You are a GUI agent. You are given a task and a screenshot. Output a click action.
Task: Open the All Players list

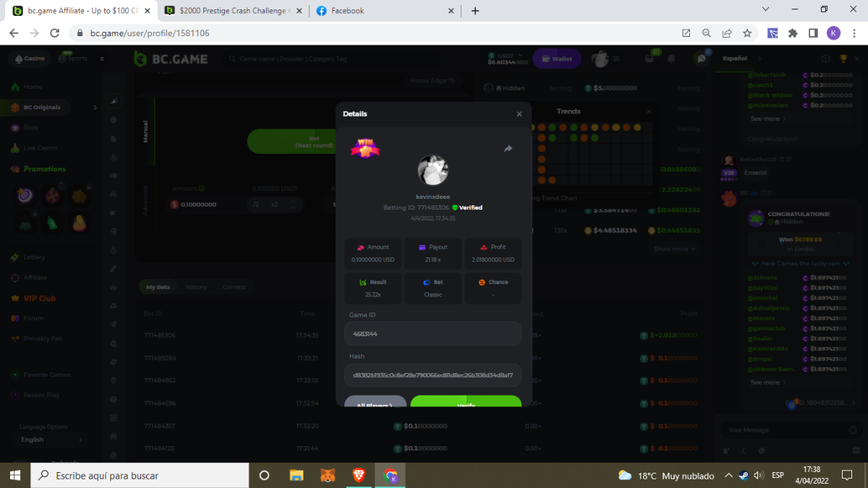[x=375, y=403]
